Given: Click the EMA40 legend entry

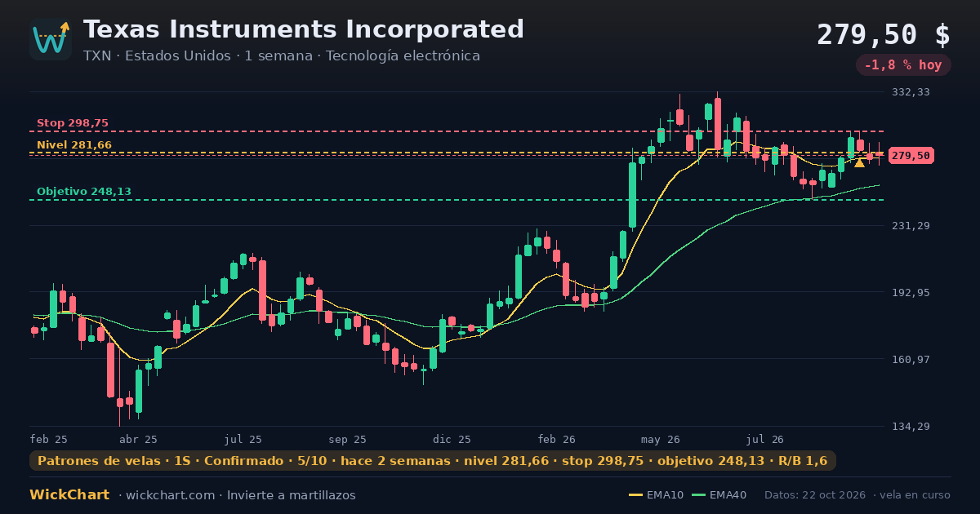Looking at the screenshot, I should [x=719, y=495].
